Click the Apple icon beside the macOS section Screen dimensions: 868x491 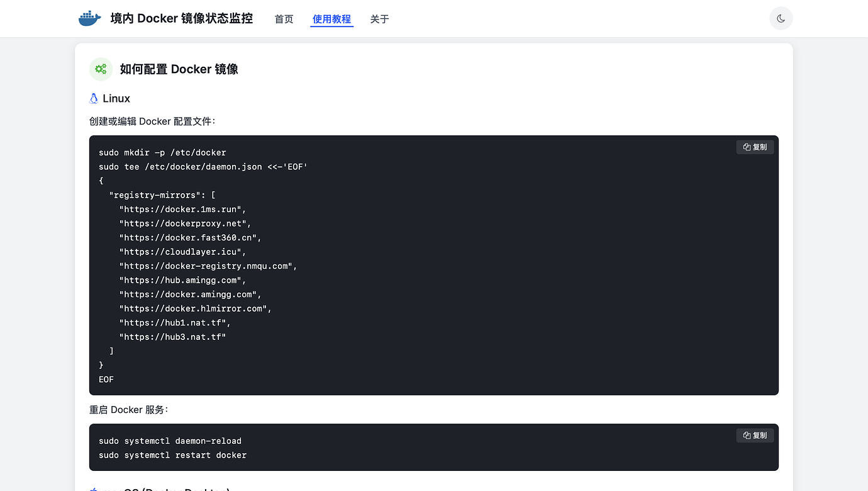pos(94,490)
